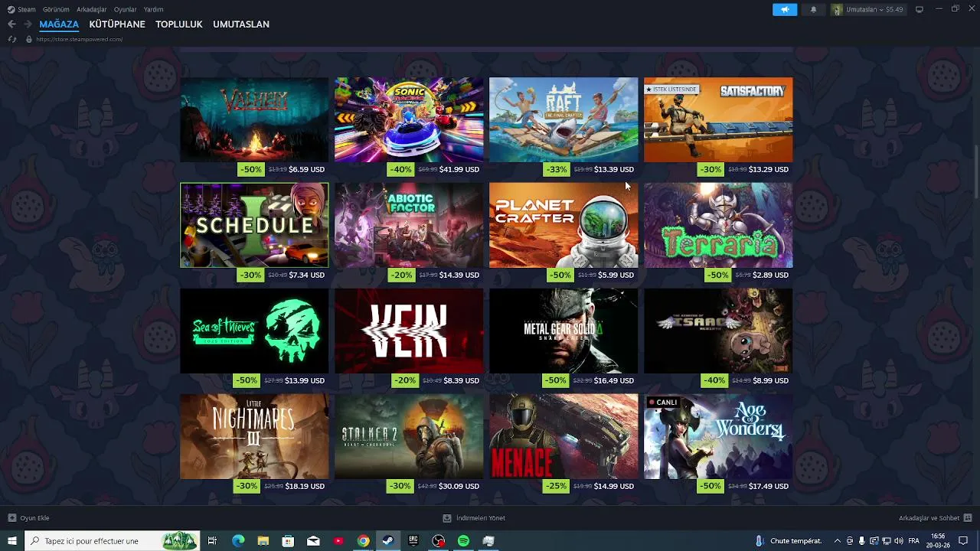
Task: Launch Google Chrome from the taskbar
Action: tap(364, 541)
